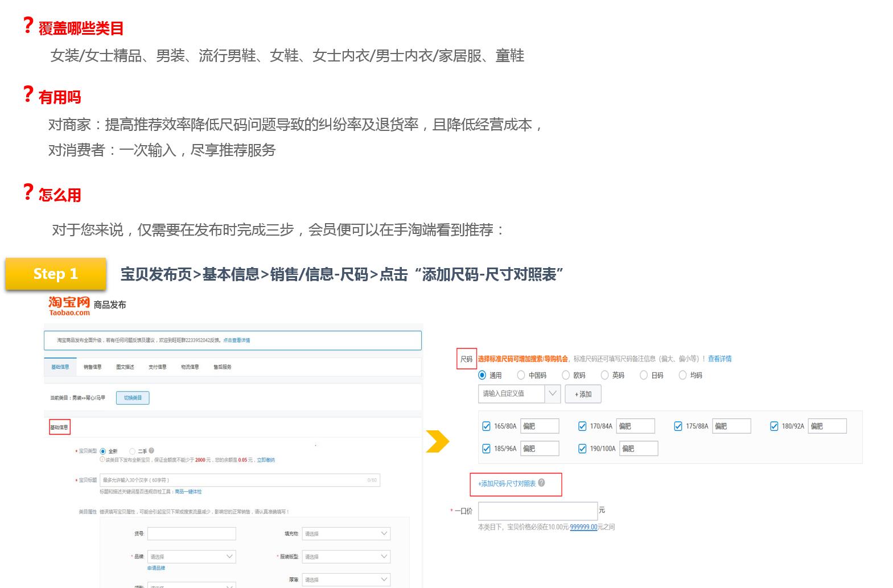The image size is (893, 588).
Task: Click the 立即缴纳 link
Action: (x=266, y=460)
